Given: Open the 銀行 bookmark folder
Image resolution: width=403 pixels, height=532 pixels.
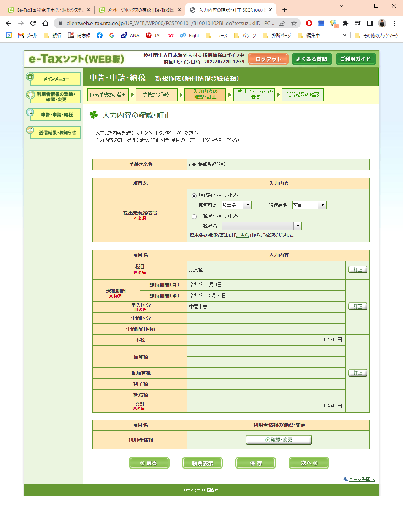Looking at the screenshot, I should pos(52,35).
